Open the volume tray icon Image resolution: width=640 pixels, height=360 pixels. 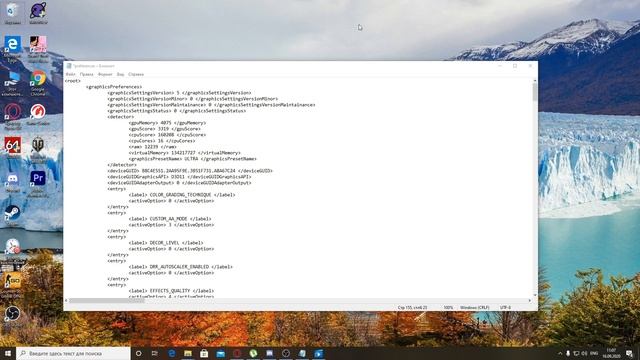click(584, 353)
